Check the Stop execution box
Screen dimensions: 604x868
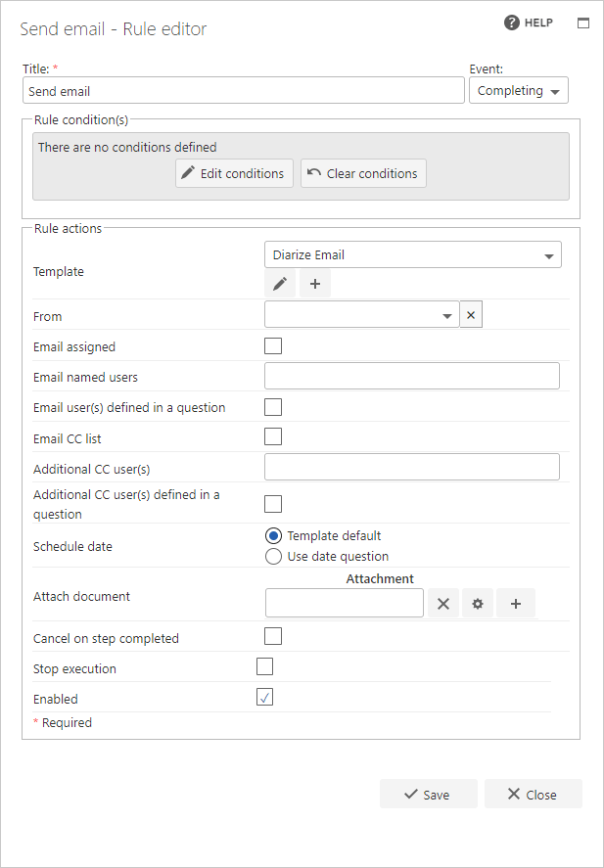(x=264, y=667)
